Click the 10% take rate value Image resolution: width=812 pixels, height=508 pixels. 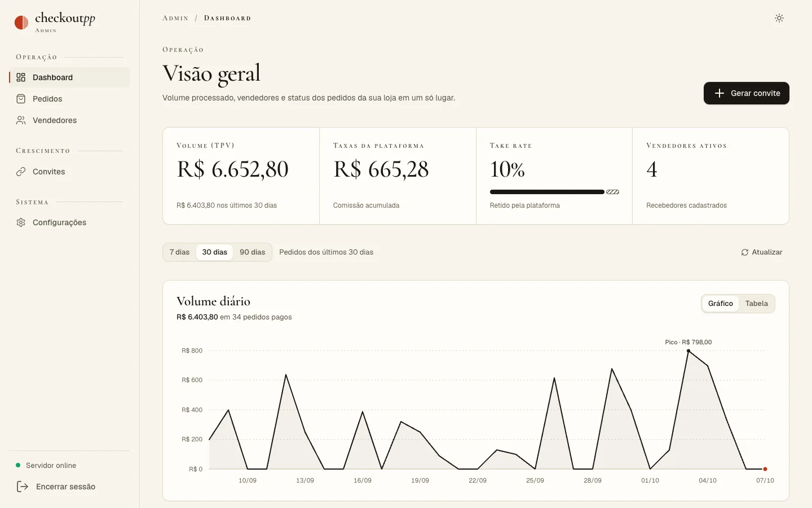(x=507, y=169)
